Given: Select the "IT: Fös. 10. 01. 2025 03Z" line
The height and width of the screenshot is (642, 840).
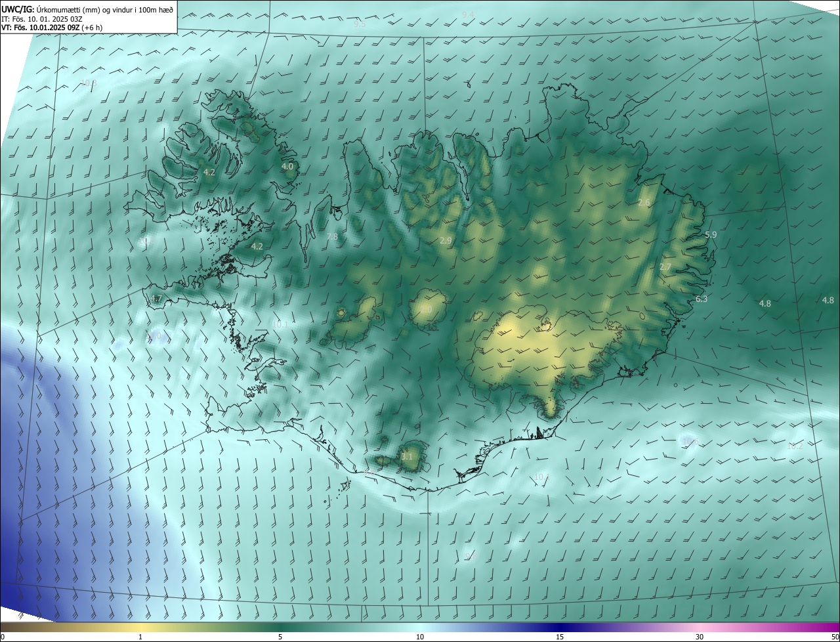Looking at the screenshot, I should (42, 19).
